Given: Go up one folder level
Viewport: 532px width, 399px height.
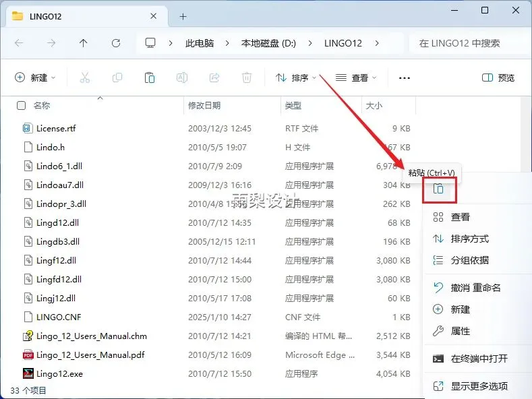Looking at the screenshot, I should (x=83, y=43).
